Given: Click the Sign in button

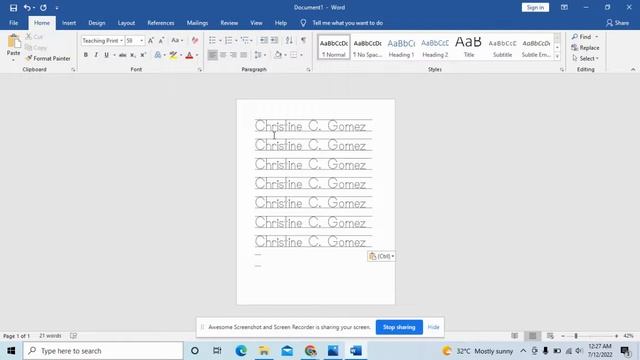Looking at the screenshot, I should 535,7.
